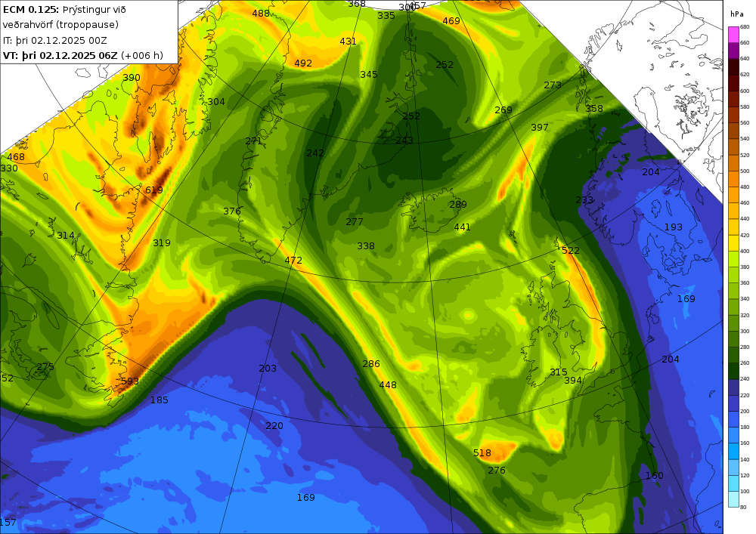Click the "veðrahvörf (tropopause)" label
This screenshot has width=756, height=534.
[60, 25]
